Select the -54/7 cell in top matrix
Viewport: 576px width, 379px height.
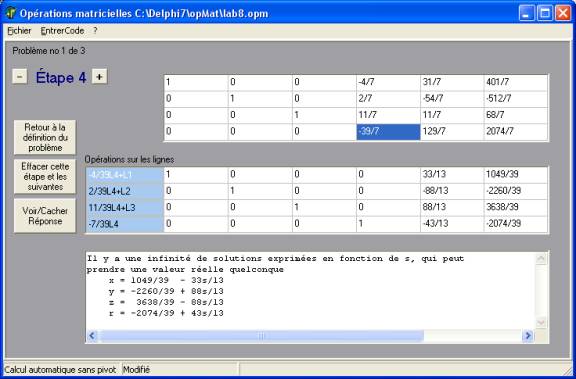452,99
